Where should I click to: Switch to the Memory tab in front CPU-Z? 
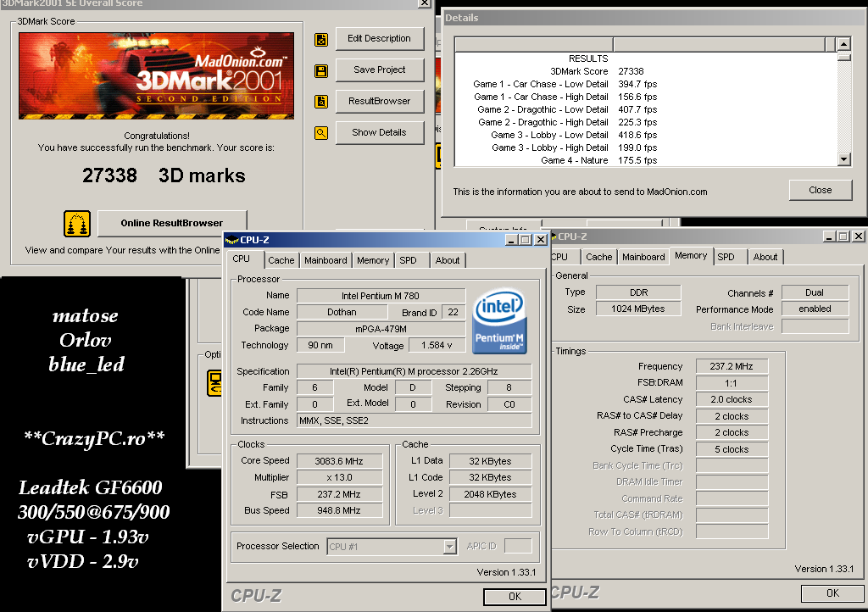[373, 260]
